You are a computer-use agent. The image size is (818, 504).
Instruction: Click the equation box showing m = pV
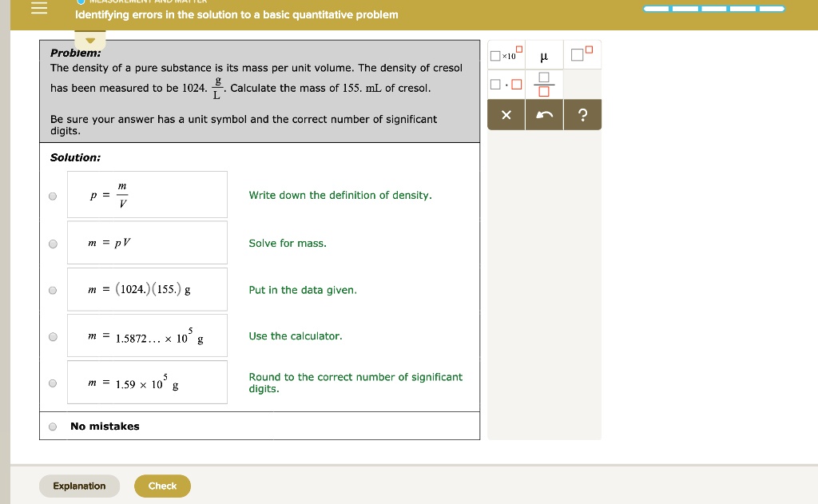click(x=147, y=242)
